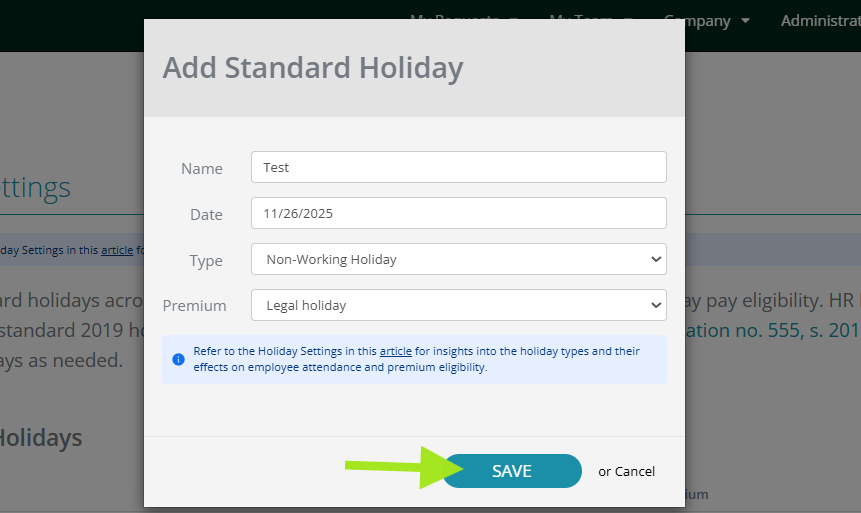Click the My Team menu item

point(590,17)
